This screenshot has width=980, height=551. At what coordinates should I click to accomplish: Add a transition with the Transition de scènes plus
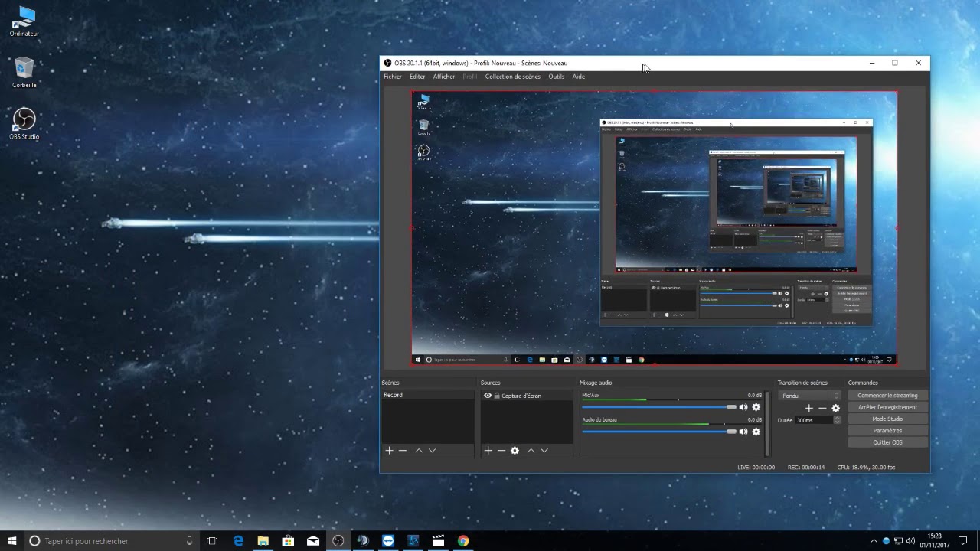click(x=809, y=408)
